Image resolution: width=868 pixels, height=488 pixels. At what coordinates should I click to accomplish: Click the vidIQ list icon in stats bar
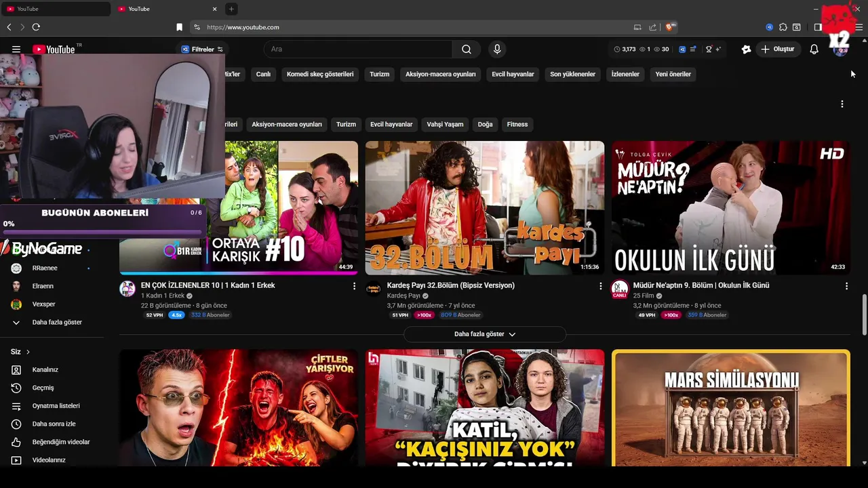(693, 49)
